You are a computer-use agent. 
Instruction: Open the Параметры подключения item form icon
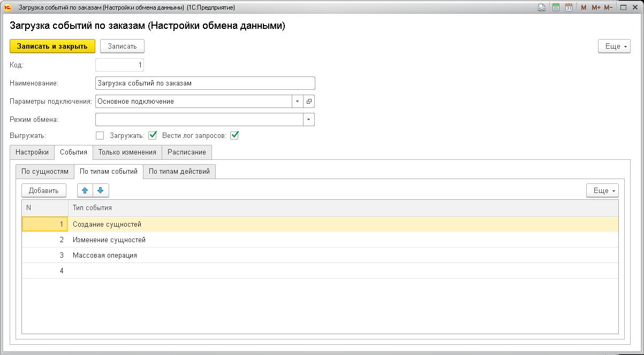tap(309, 101)
